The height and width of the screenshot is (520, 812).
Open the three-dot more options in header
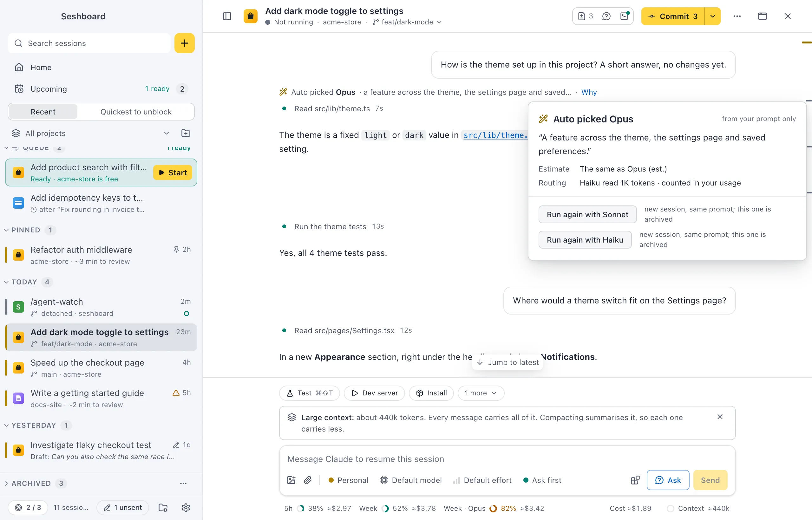click(737, 16)
